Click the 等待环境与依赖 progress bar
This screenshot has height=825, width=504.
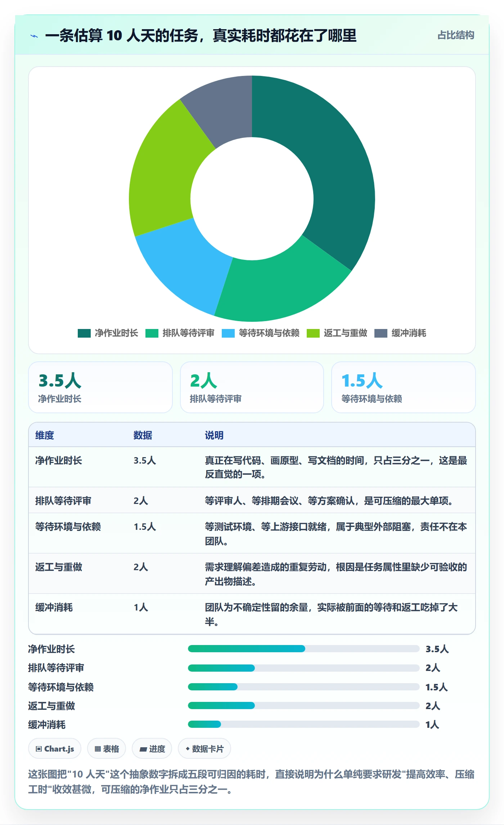[x=304, y=687]
